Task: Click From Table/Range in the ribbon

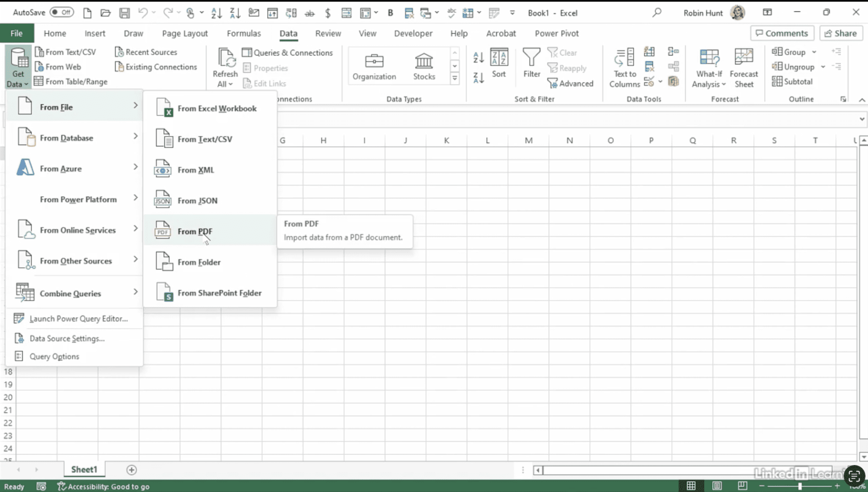Action: pos(71,82)
